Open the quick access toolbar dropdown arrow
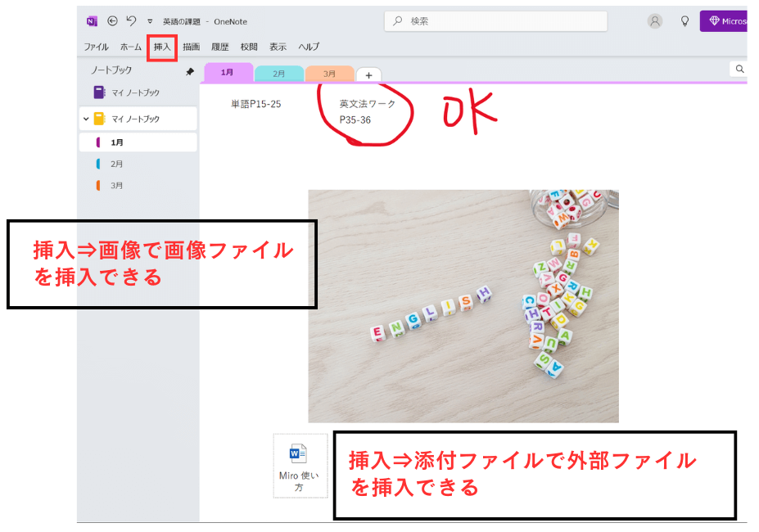The height and width of the screenshot is (532, 759). [x=150, y=22]
